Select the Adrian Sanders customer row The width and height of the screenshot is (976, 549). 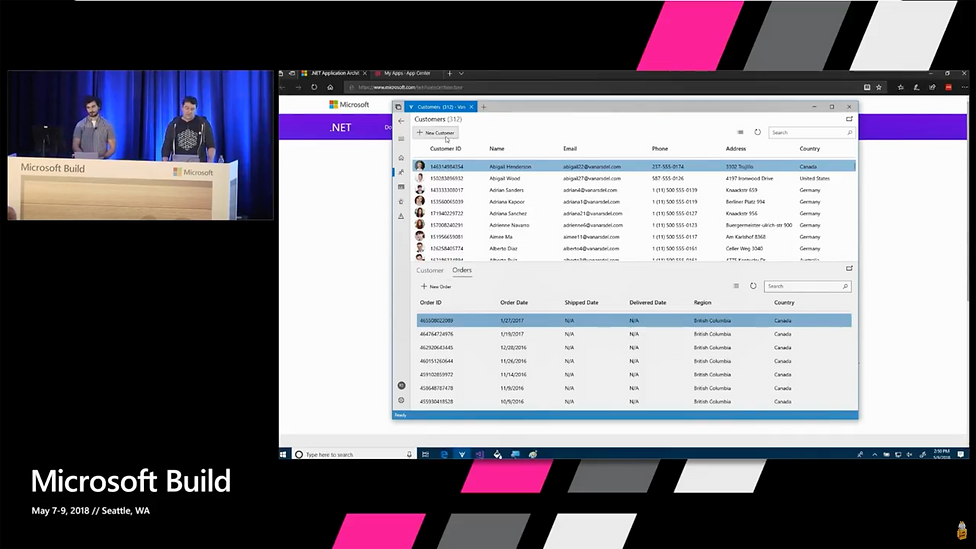pyautogui.click(x=634, y=190)
